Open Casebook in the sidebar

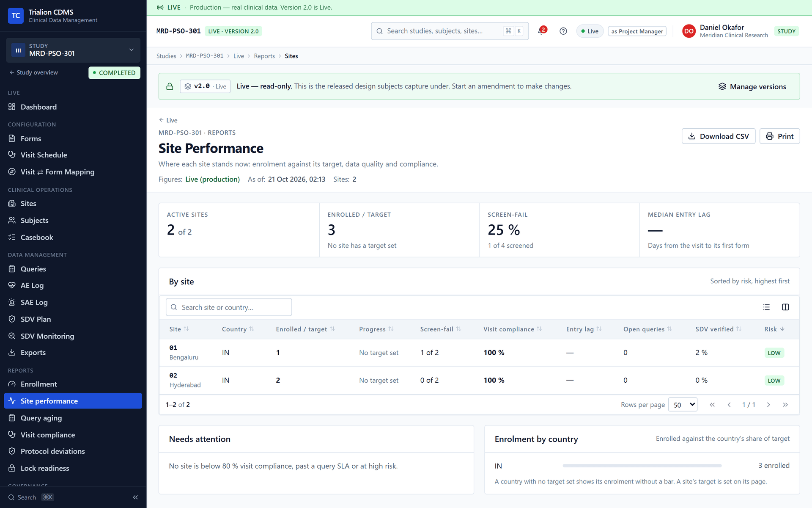click(x=73, y=237)
